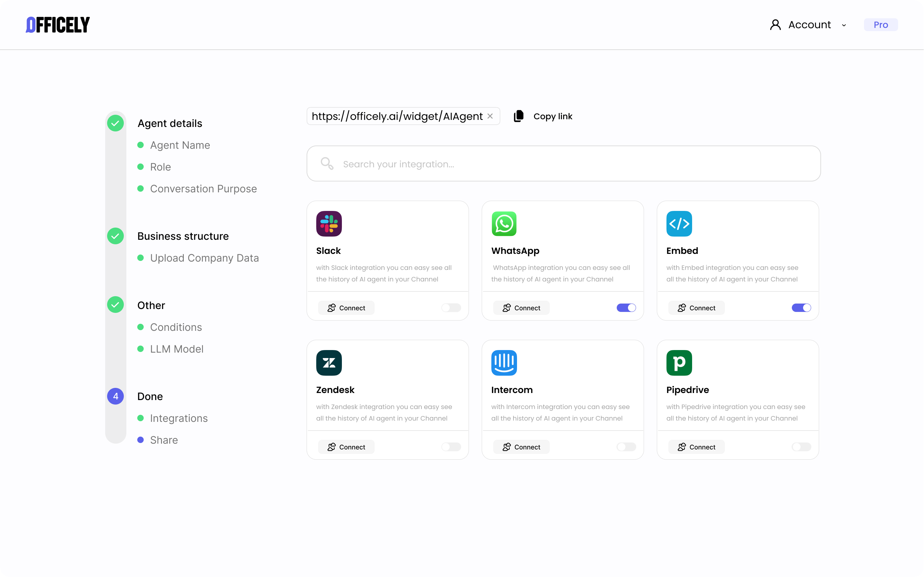The width and height of the screenshot is (924, 577).
Task: Disable the WhatsApp integration toggle
Action: pos(626,308)
